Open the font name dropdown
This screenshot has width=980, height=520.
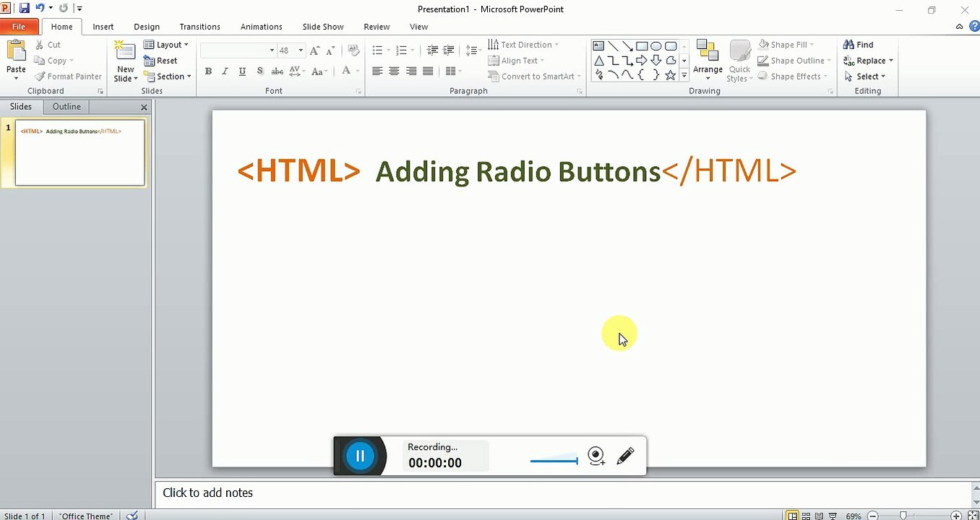pos(272,51)
